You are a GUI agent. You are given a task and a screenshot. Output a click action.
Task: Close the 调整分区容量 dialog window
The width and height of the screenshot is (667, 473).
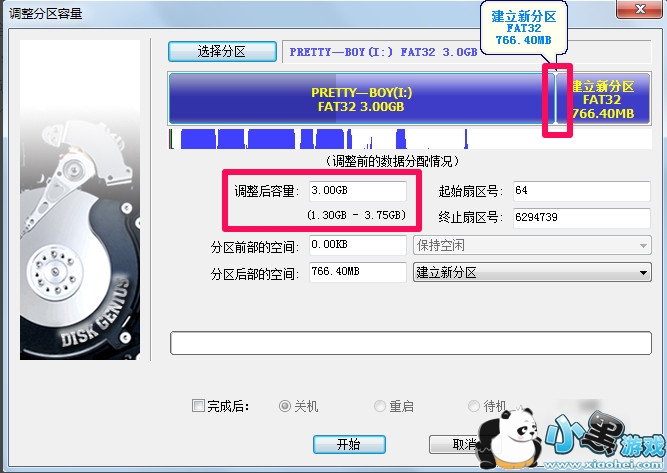point(639,9)
